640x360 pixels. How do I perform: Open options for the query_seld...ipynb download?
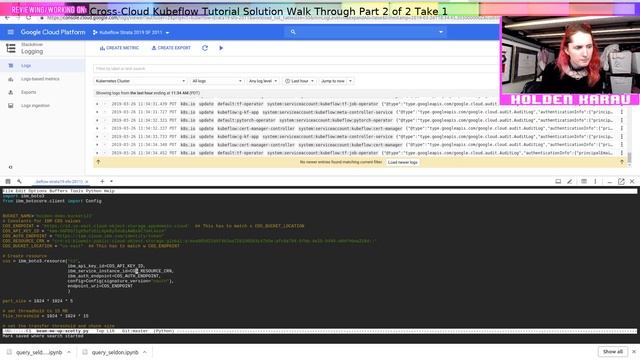click(69, 352)
